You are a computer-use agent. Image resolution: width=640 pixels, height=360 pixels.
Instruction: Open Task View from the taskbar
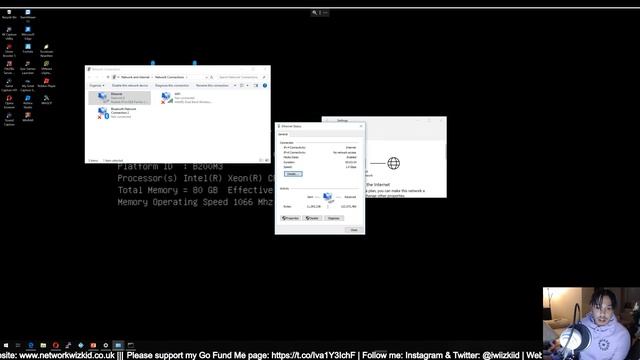[x=18, y=345]
